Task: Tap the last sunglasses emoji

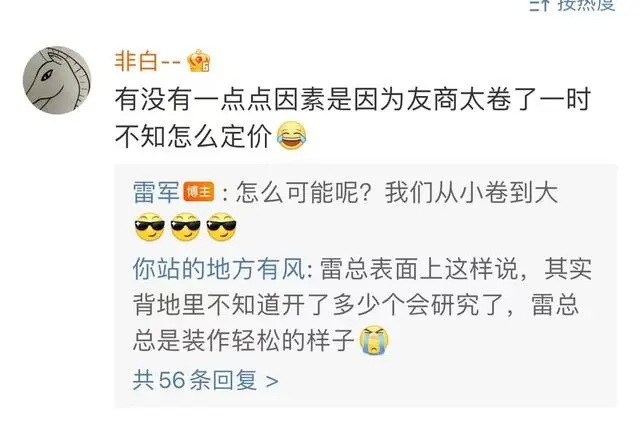Action: click(x=222, y=227)
